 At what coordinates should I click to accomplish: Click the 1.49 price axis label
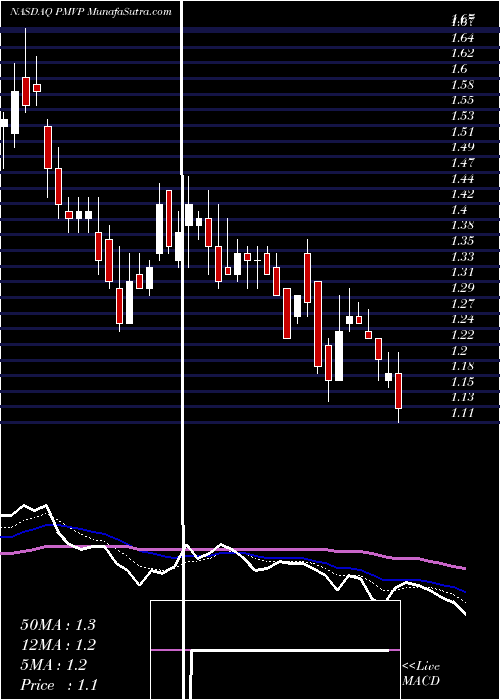coord(463,147)
